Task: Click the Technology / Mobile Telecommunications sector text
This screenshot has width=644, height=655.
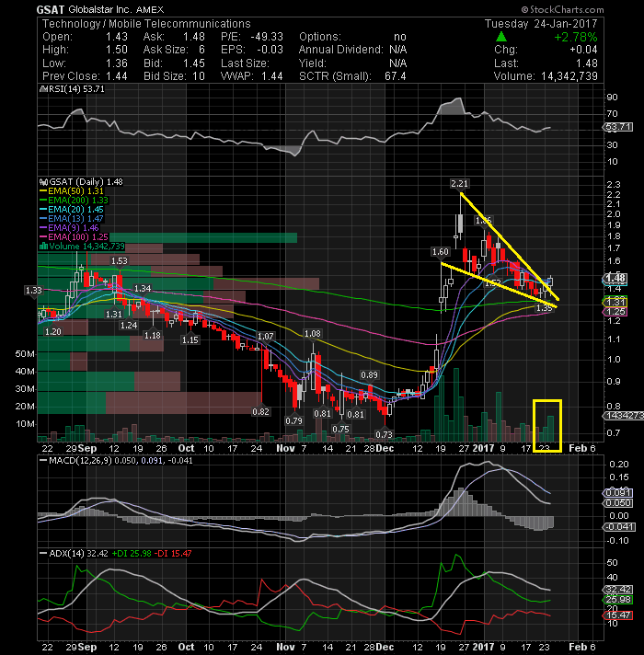Action: pyautogui.click(x=146, y=24)
